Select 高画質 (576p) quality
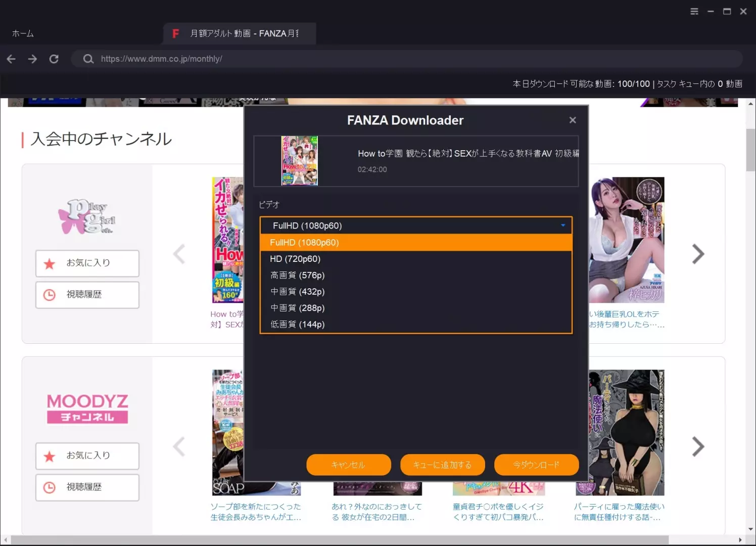756x546 pixels. click(416, 275)
